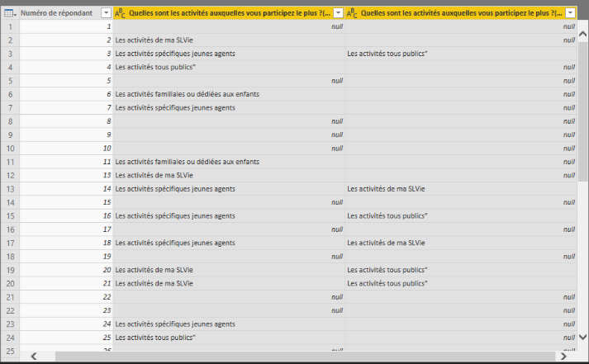Click respondent number cell with value 19
589x364 pixels.
pos(66,257)
